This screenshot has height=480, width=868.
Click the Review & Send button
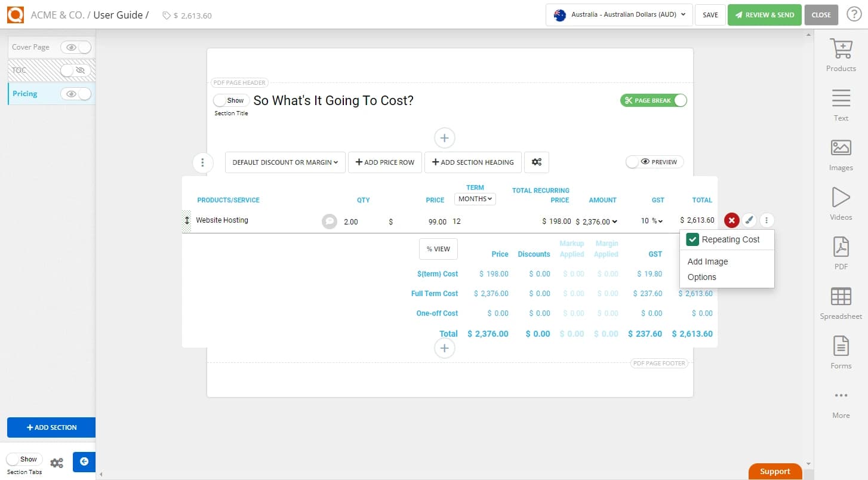pyautogui.click(x=764, y=14)
